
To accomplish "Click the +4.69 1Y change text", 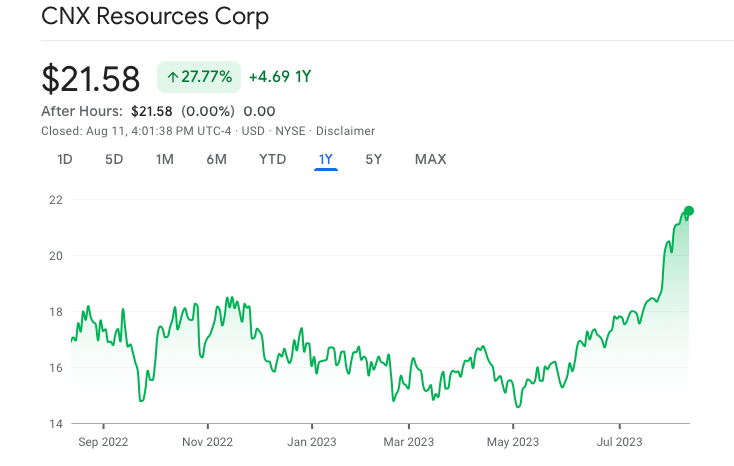I will (280, 77).
